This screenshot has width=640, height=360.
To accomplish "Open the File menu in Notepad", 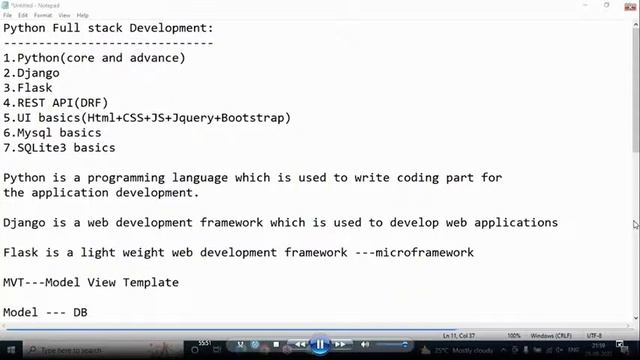I will pyautogui.click(x=7, y=15).
